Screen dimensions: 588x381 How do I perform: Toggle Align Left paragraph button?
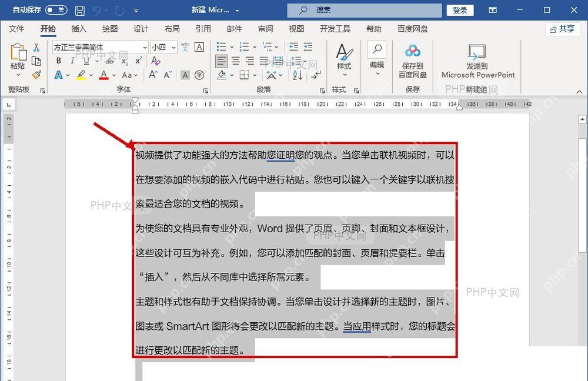(x=221, y=61)
